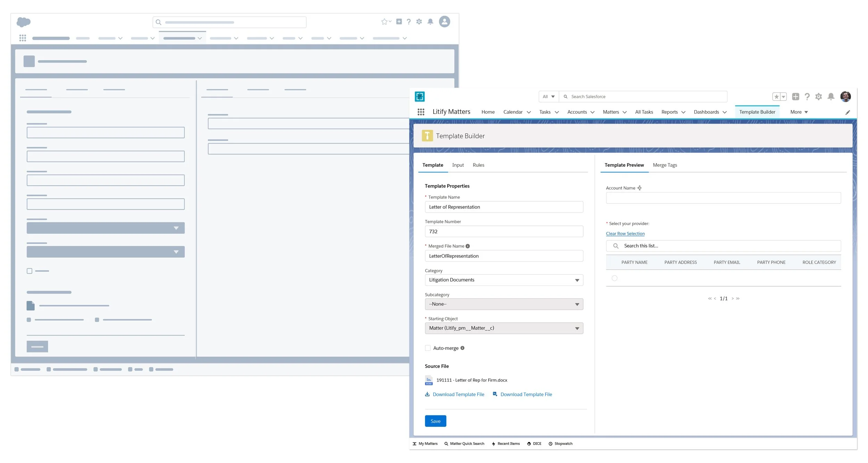The image size is (868, 463).
Task: Go to last page with double-right arrows
Action: [738, 299]
